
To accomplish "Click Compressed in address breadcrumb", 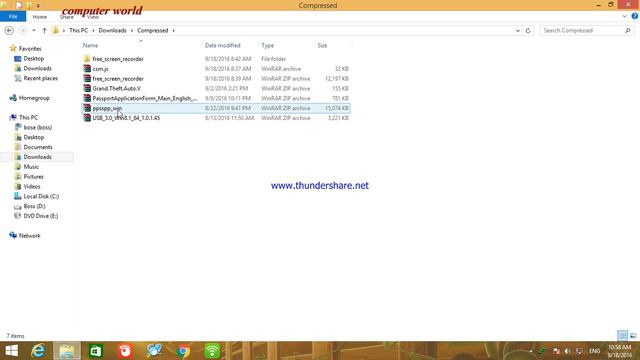I will (153, 31).
